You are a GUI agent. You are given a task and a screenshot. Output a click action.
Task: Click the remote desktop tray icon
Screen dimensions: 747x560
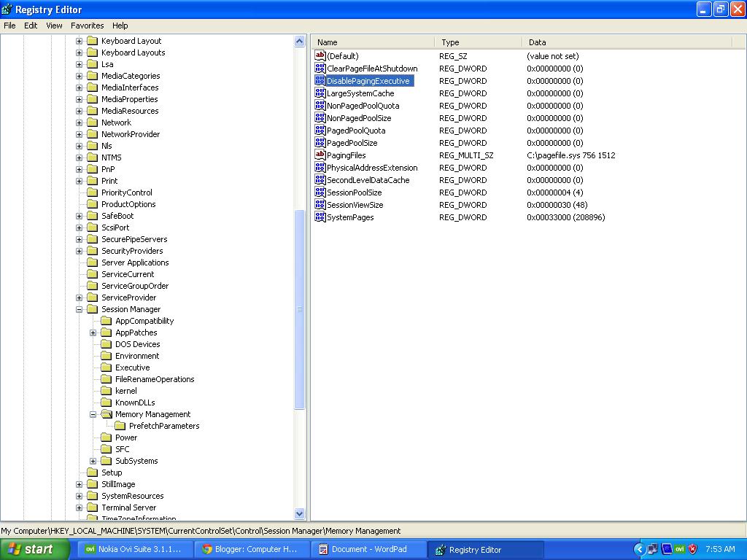(x=666, y=549)
